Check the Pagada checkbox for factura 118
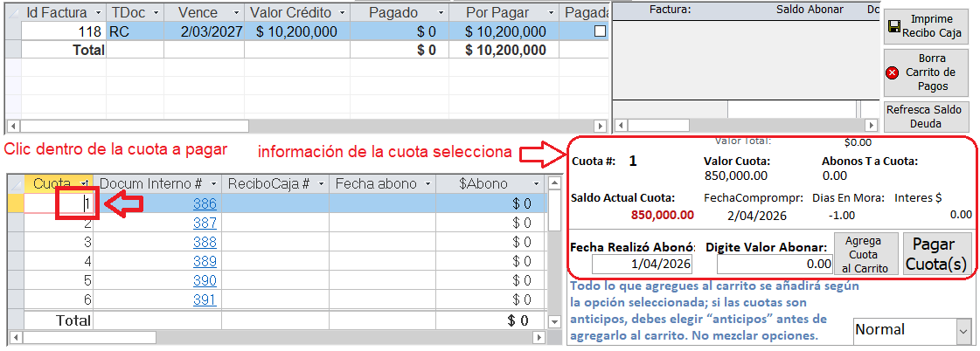 [x=599, y=31]
